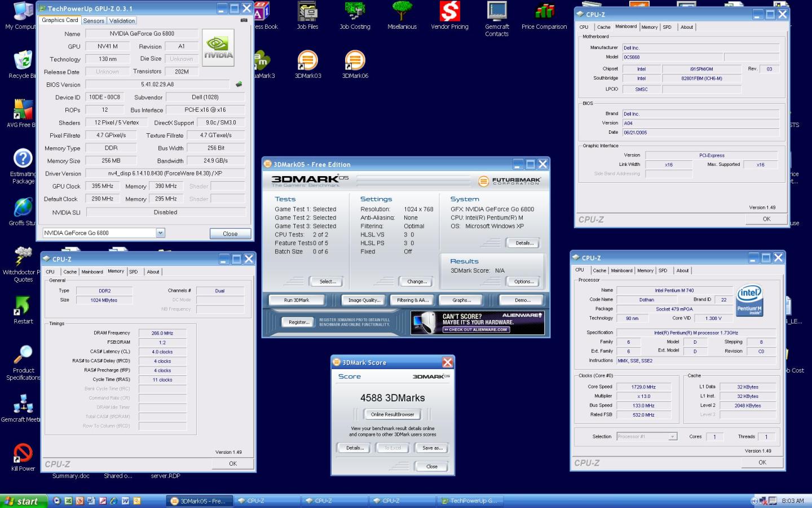Select the Misellanious tree desktop icon
This screenshot has height=508, width=812.
402,11
